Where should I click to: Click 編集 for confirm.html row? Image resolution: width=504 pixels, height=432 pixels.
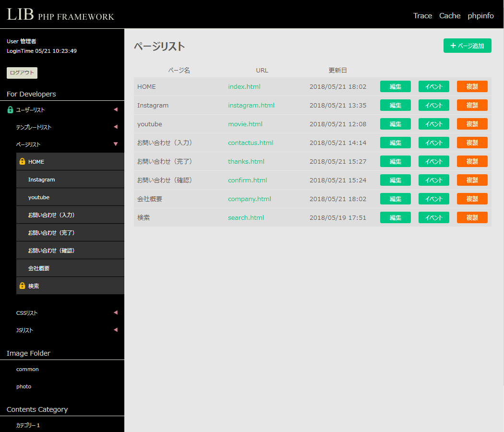click(x=396, y=180)
